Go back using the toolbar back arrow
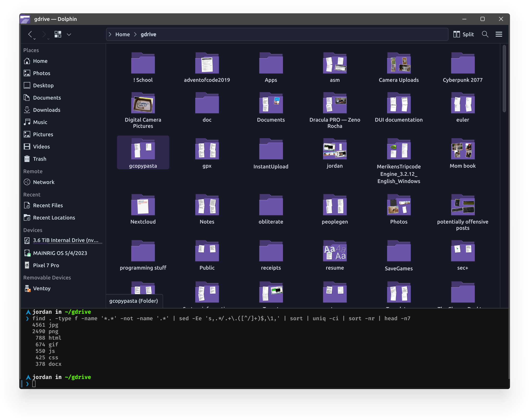Viewport: 529px width, 420px height. (30, 34)
